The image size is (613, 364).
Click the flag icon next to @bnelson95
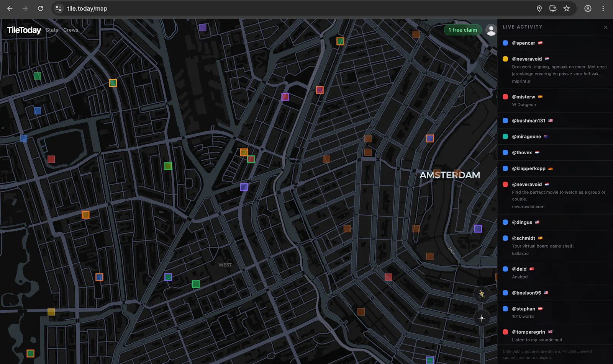coord(546,293)
